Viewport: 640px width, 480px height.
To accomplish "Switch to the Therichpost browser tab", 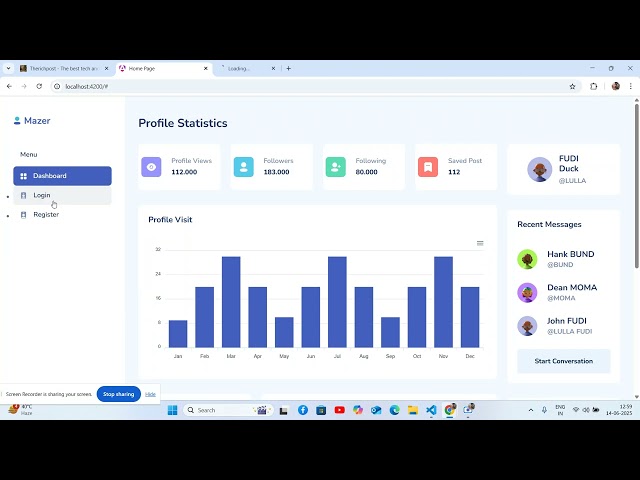I will pyautogui.click(x=64, y=69).
